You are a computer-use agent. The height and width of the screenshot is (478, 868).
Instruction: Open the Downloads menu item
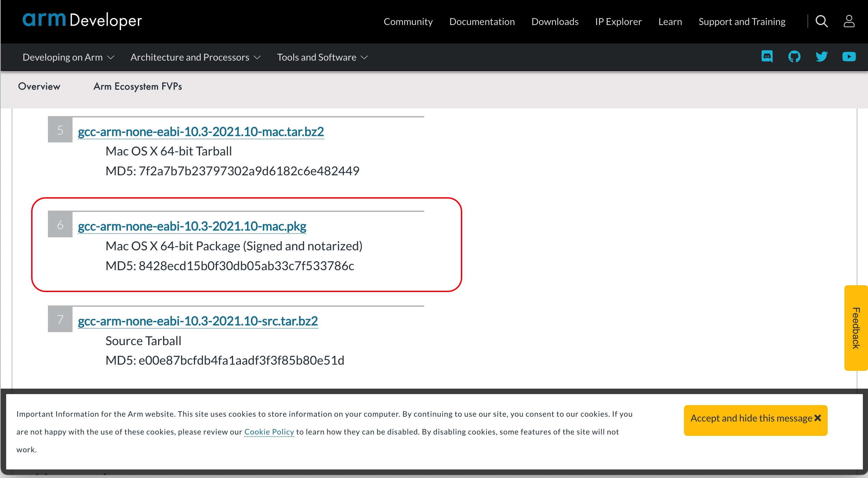pos(555,22)
